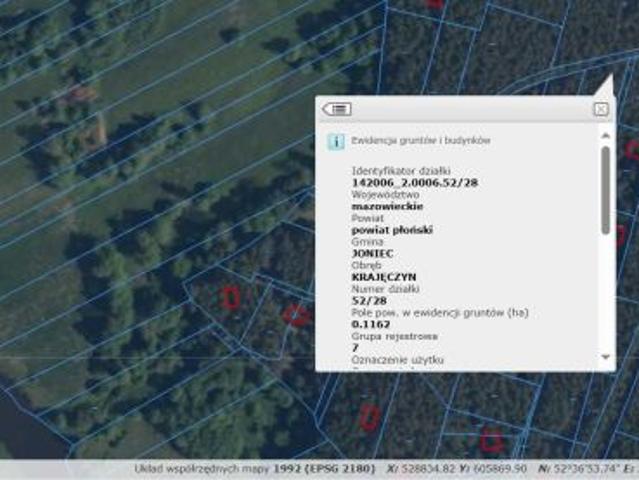Select the Ewidencja gruntów i budynków heading

(x=420, y=141)
